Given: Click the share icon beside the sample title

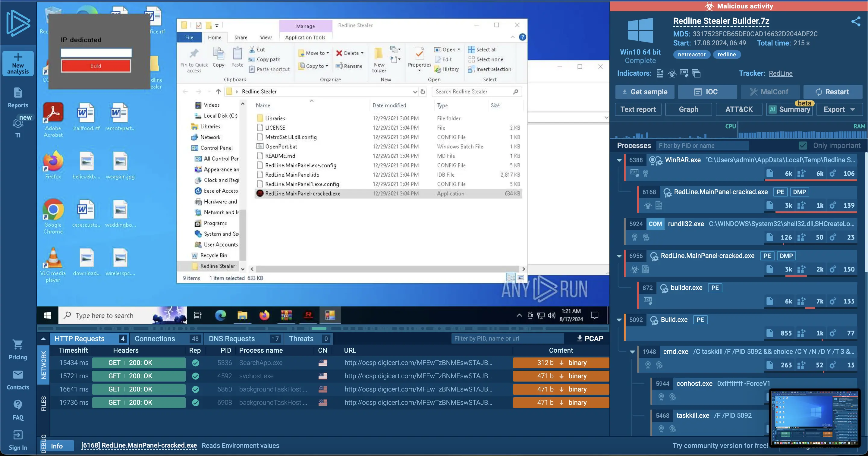Looking at the screenshot, I should (x=856, y=22).
